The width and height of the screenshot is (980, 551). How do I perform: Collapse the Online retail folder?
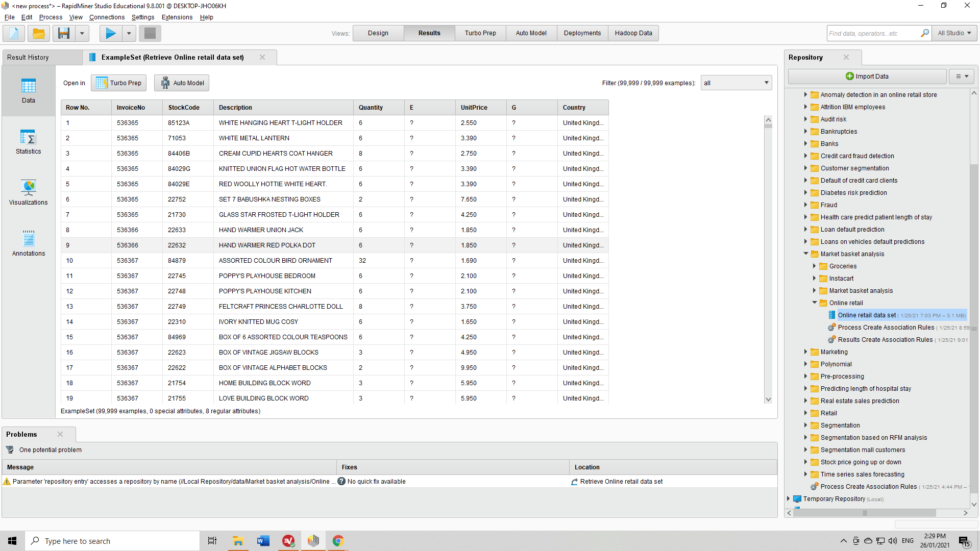point(815,303)
